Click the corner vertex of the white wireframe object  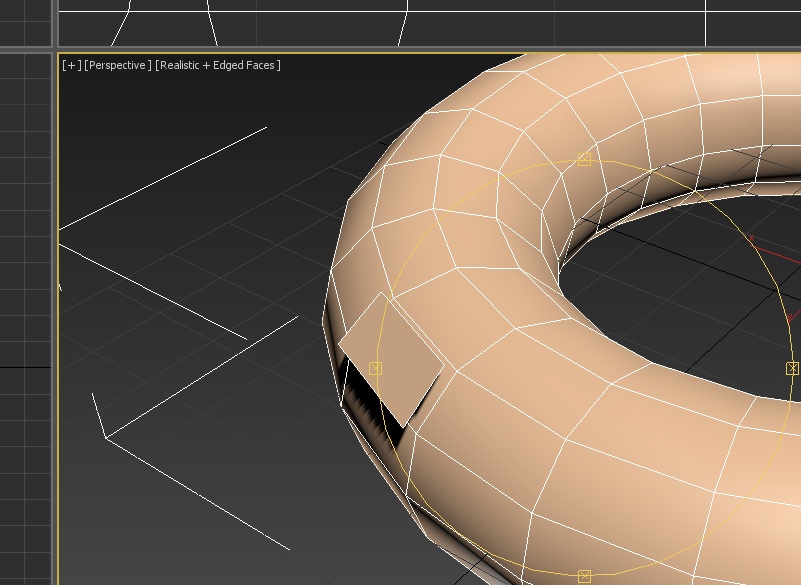(106, 437)
